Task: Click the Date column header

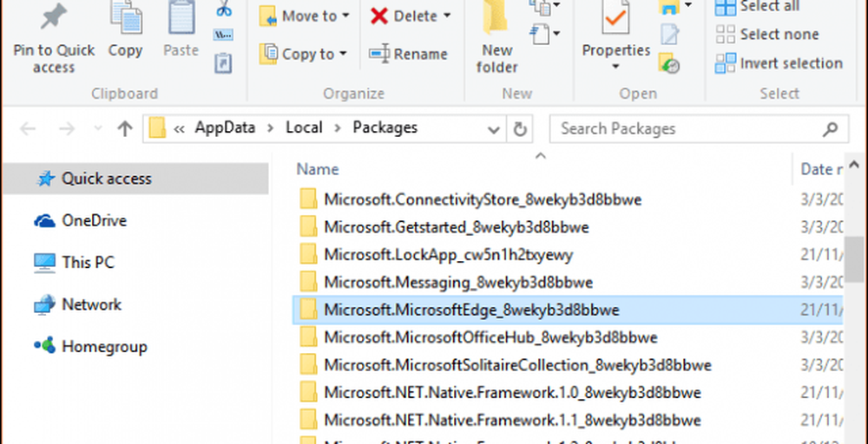Action: click(x=821, y=169)
